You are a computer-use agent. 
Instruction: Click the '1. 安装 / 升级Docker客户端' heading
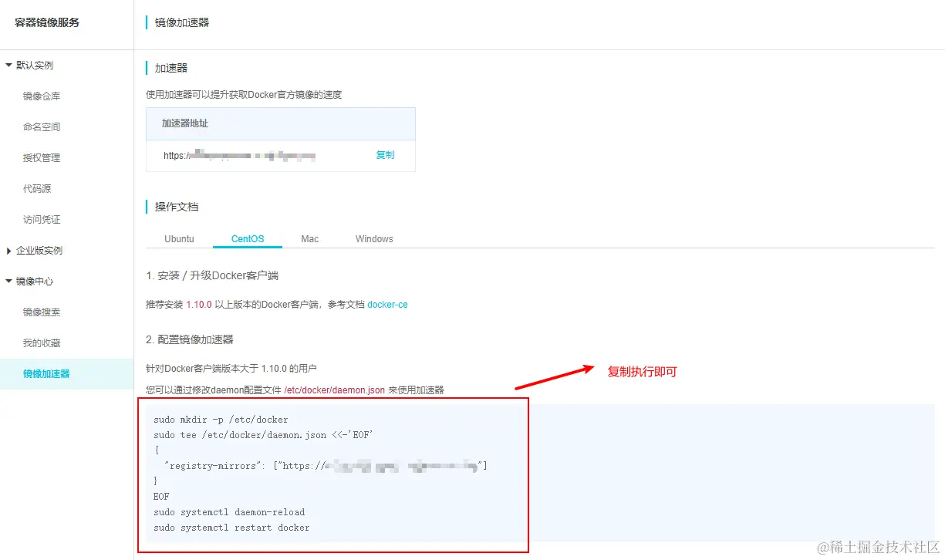pos(212,275)
